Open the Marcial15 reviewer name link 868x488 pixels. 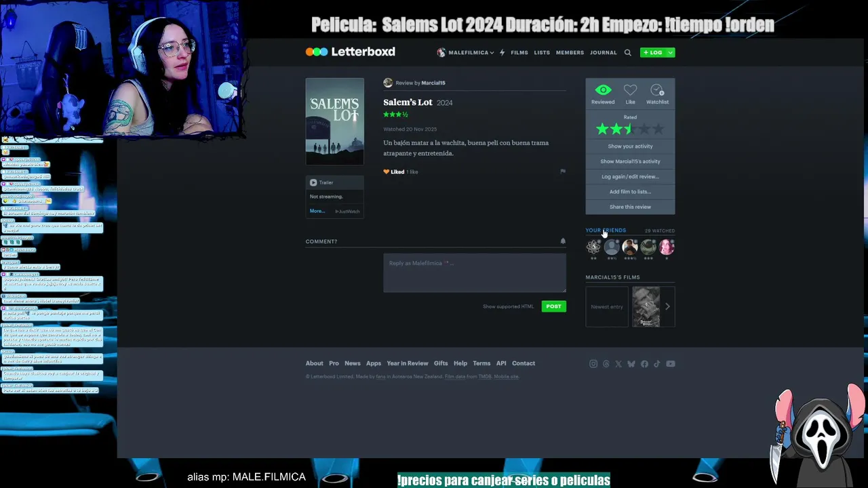tap(433, 83)
